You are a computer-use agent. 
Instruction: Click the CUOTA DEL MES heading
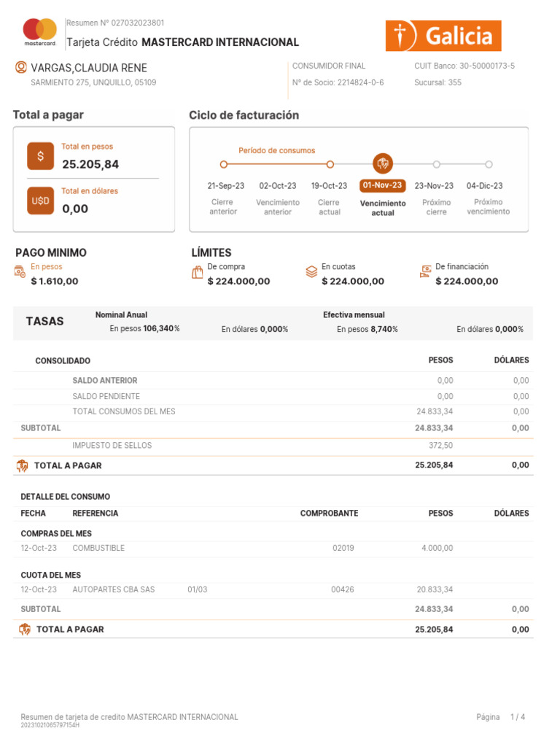(50, 575)
